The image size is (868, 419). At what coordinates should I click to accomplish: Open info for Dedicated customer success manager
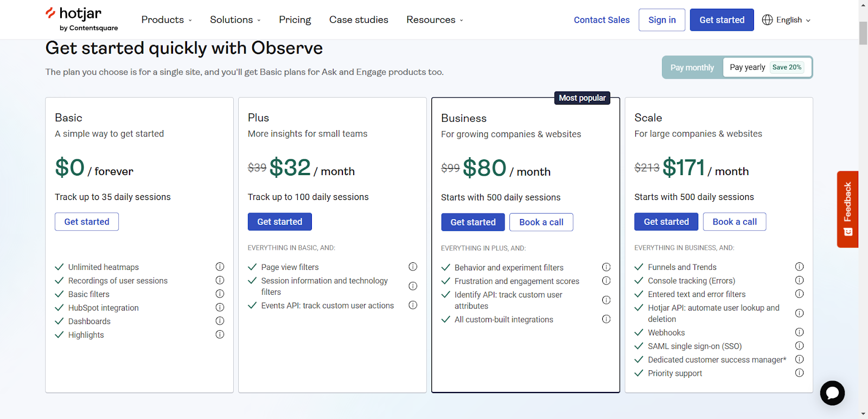pyautogui.click(x=800, y=359)
